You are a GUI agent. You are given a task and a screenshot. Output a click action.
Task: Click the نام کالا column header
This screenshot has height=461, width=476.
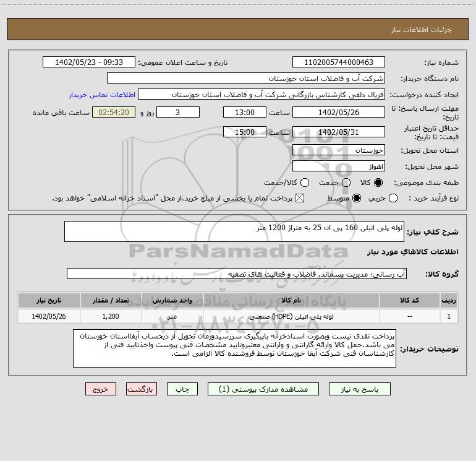coord(291,301)
